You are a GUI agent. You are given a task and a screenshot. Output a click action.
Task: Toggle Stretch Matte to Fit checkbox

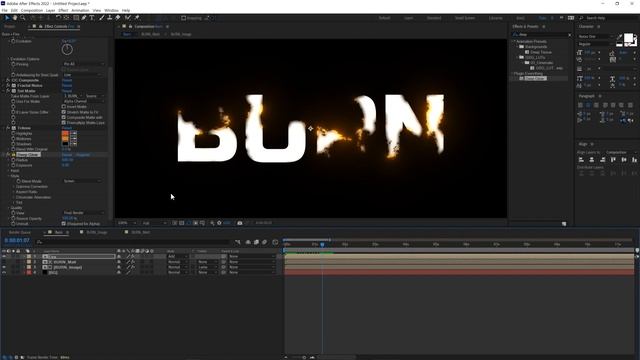(64, 112)
